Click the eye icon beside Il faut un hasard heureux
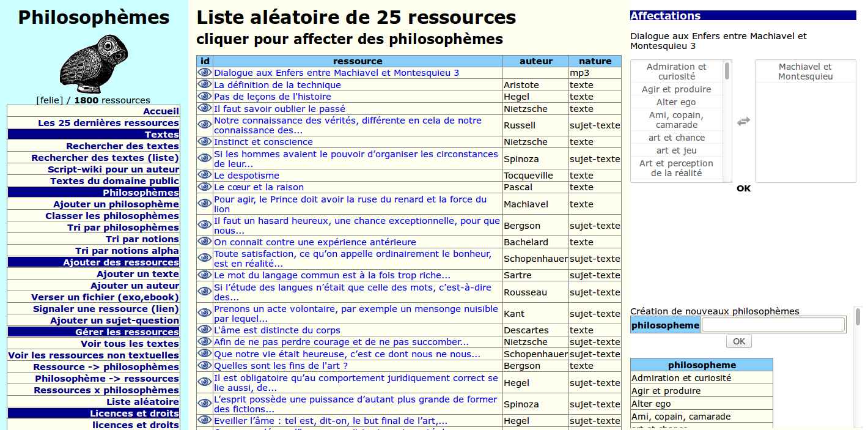This screenshot has width=868, height=430. coord(204,225)
